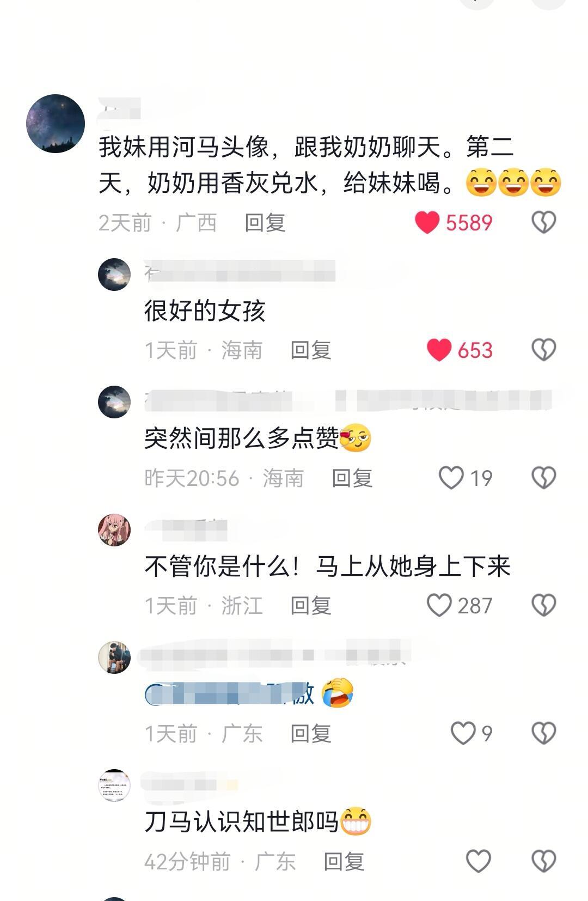Image resolution: width=588 pixels, height=901 pixels.
Task: Open the pink-haired anime avatar profile
Action: pyautogui.click(x=114, y=530)
